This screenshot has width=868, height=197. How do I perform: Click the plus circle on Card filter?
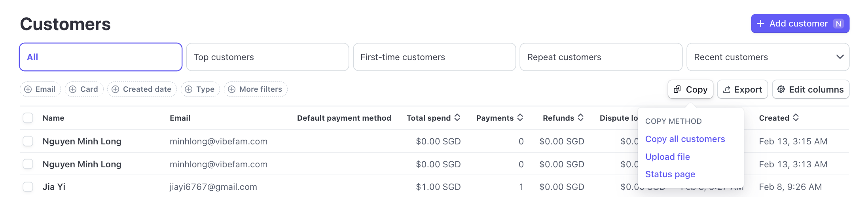click(x=73, y=89)
